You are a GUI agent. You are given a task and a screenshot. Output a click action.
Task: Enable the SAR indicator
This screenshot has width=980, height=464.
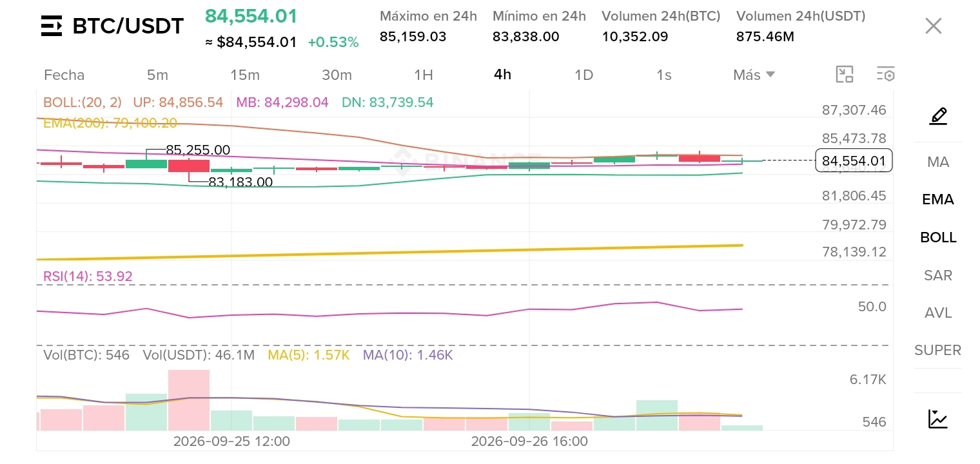pyautogui.click(x=938, y=275)
